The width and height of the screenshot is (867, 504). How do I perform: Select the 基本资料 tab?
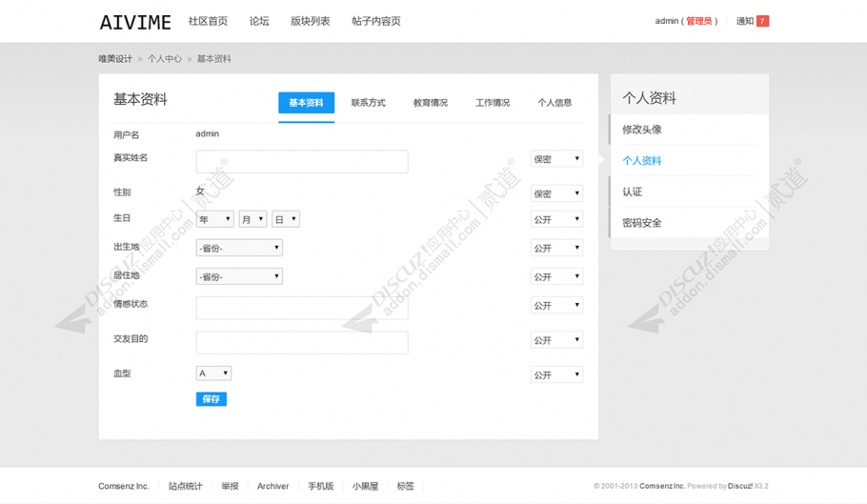pyautogui.click(x=307, y=103)
